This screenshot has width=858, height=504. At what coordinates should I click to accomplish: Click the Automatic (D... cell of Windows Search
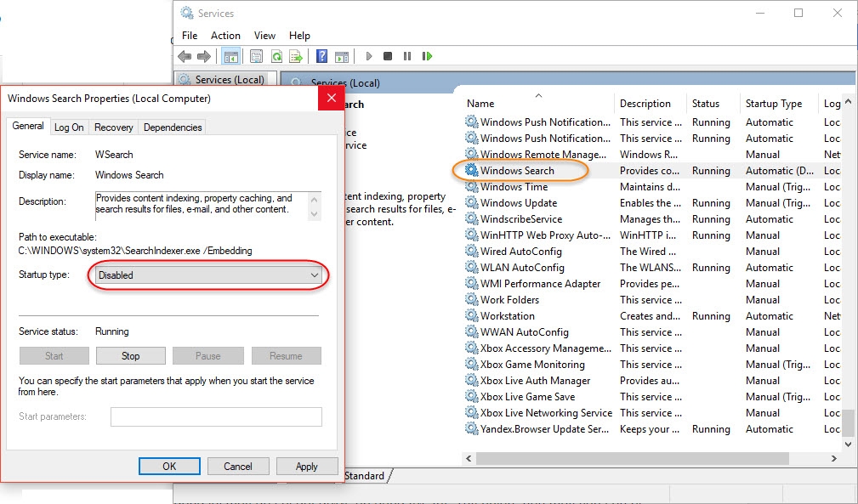[779, 171]
